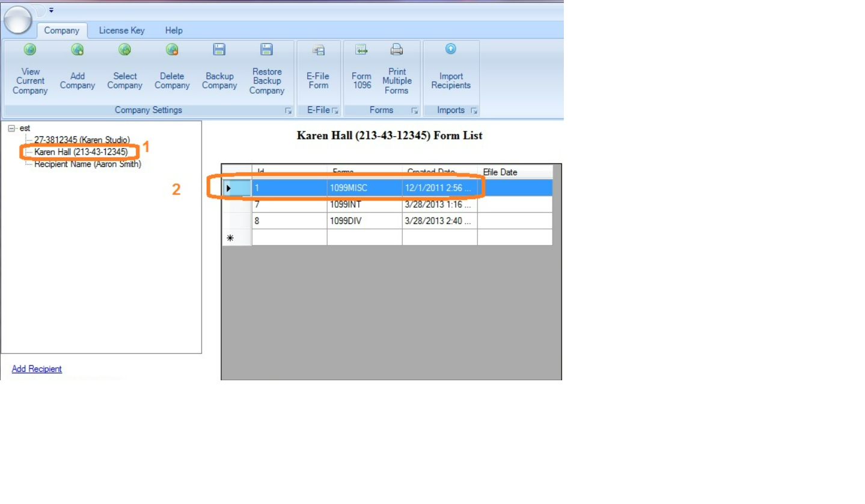Collapse the est tree node

[11, 129]
